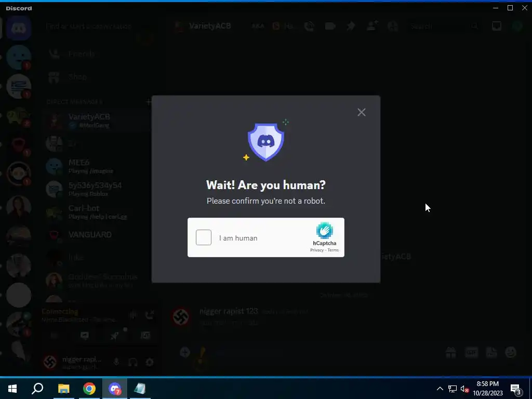Click the chat Search box

tap(443, 26)
